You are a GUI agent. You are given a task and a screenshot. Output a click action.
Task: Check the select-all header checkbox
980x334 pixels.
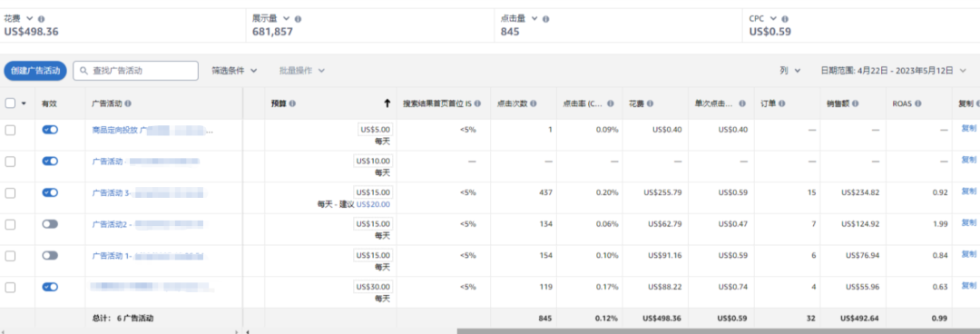10,103
